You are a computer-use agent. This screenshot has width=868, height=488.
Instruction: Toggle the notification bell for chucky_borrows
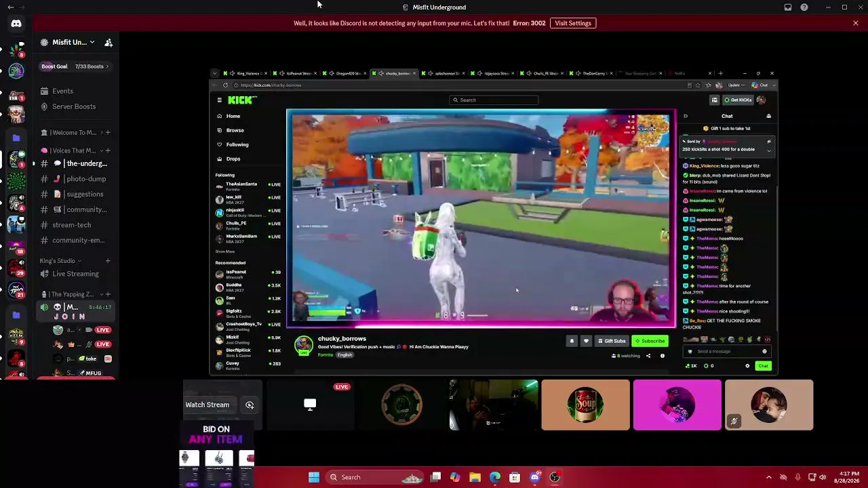(x=572, y=341)
